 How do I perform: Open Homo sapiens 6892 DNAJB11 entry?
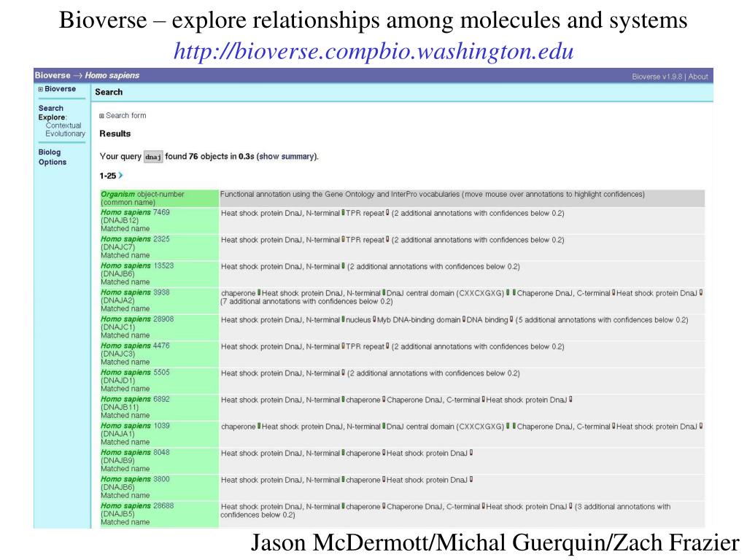[x=135, y=399]
